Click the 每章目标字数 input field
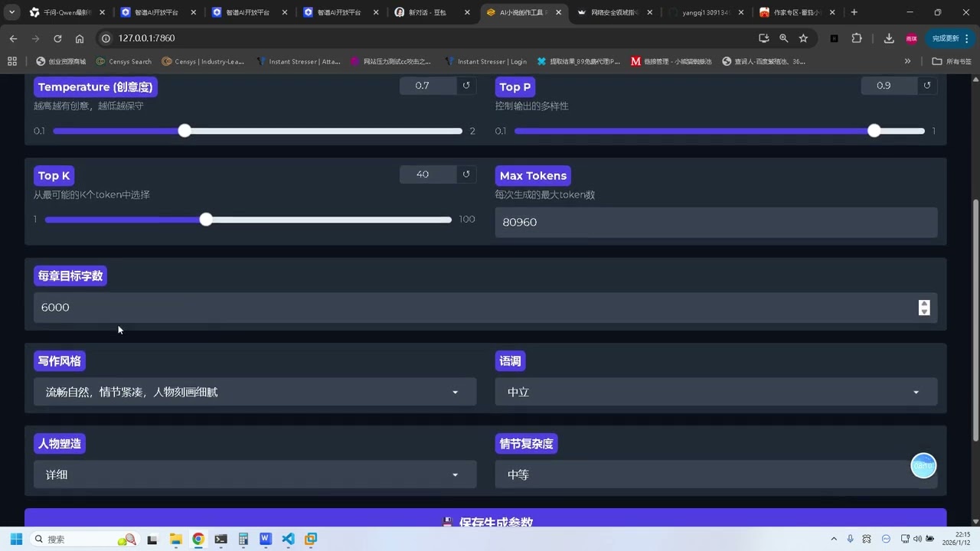The image size is (980, 551). pyautogui.click(x=485, y=307)
